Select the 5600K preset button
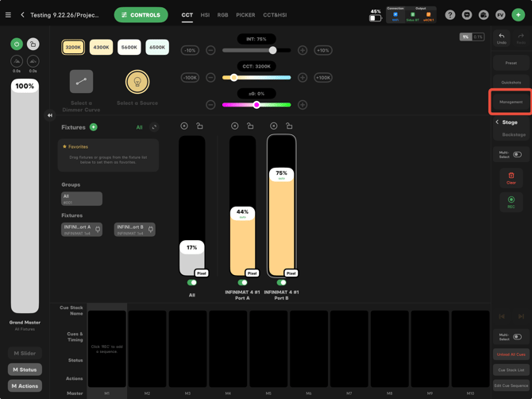The image size is (532, 399). pyautogui.click(x=129, y=47)
